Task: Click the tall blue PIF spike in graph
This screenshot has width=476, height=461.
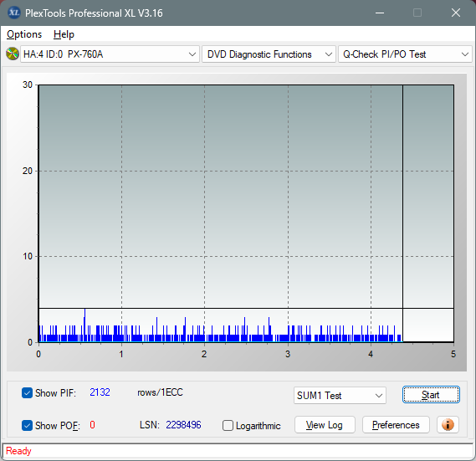Action: pos(84,325)
